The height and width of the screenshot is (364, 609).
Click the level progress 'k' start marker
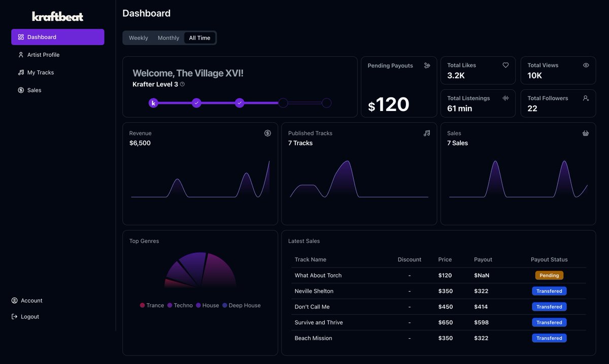coord(153,103)
